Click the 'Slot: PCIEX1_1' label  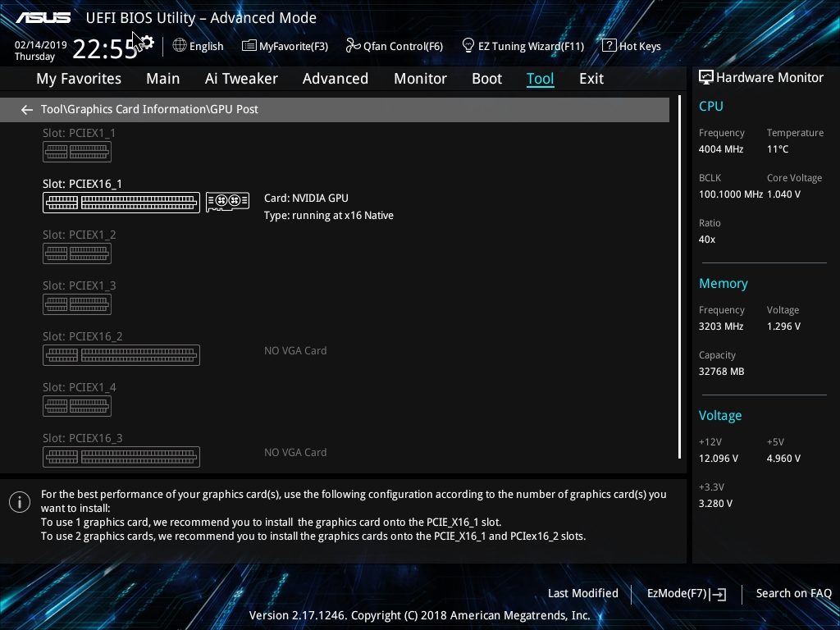(80, 133)
